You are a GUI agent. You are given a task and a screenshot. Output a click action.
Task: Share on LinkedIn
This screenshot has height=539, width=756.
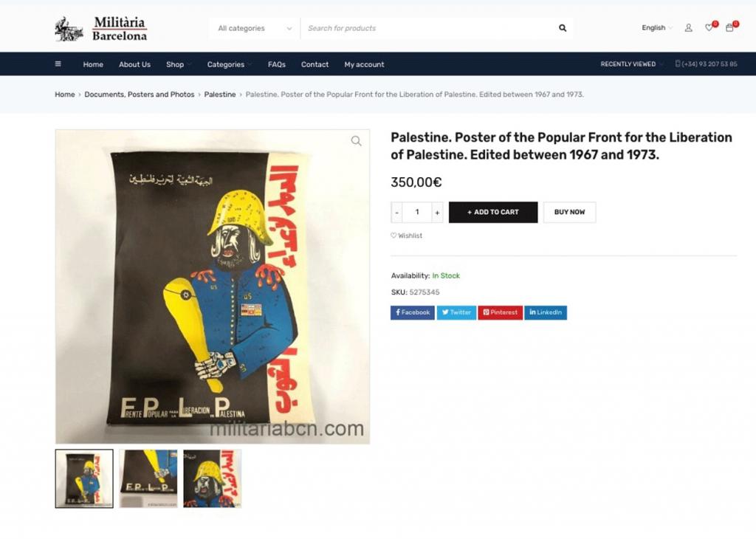pos(546,312)
